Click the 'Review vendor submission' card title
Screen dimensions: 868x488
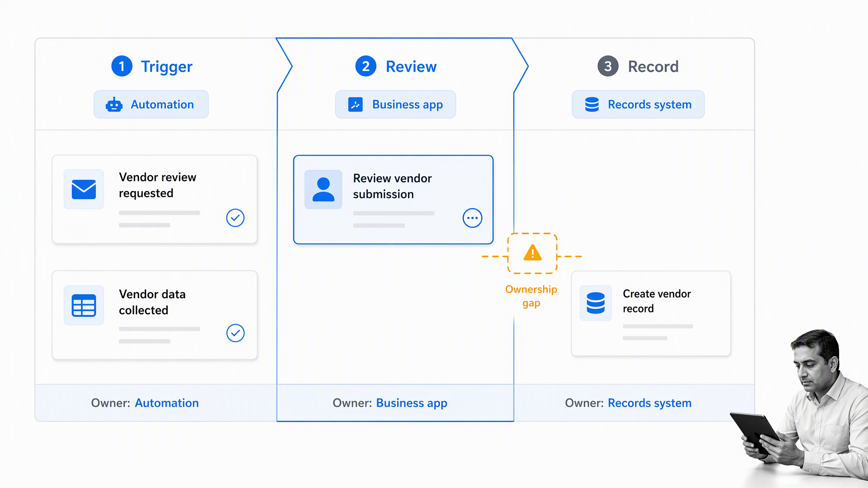tap(392, 186)
